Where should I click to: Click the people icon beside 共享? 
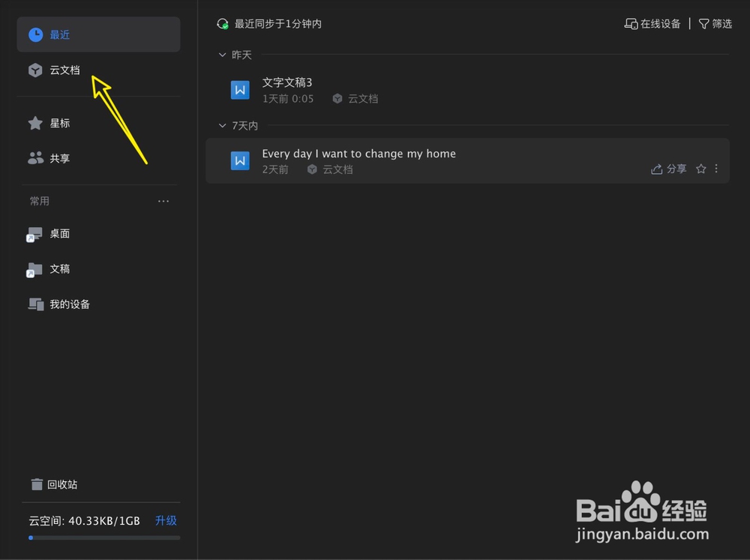[x=35, y=158]
